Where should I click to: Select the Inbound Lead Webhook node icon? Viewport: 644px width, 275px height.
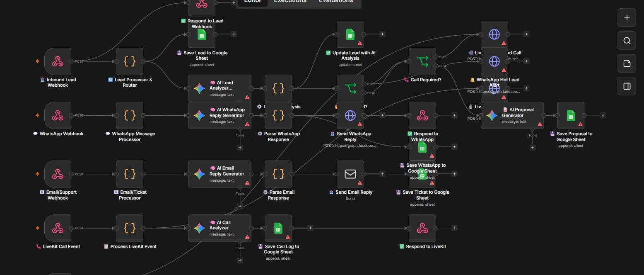click(x=58, y=61)
